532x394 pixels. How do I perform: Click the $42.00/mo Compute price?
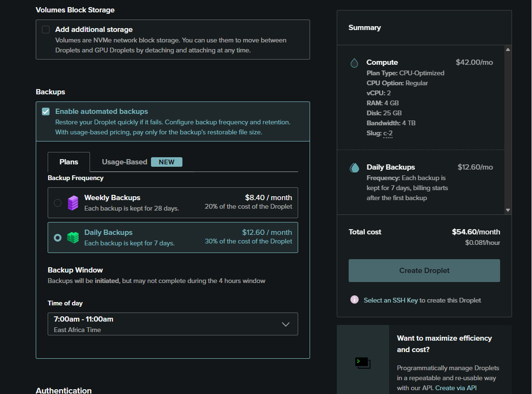[x=474, y=62]
